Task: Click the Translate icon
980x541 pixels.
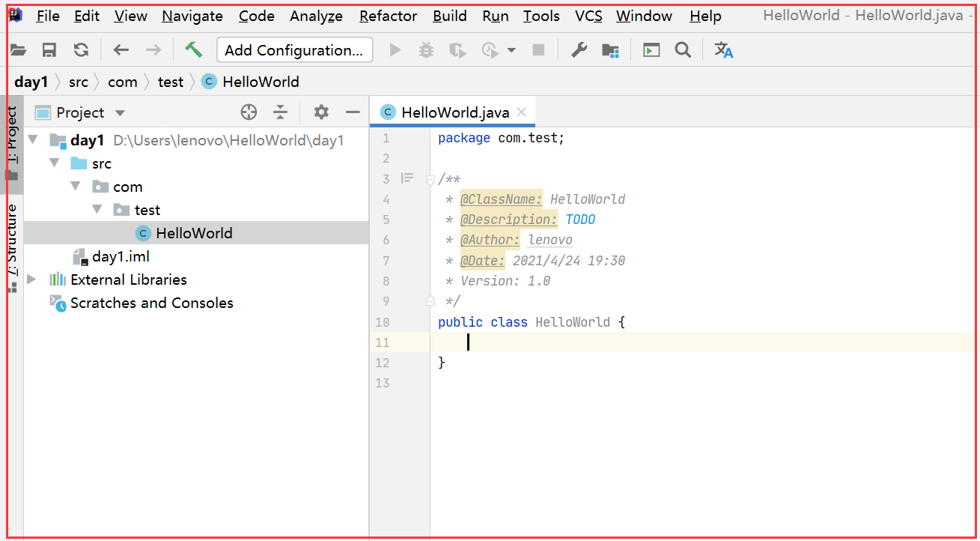Action: (723, 50)
